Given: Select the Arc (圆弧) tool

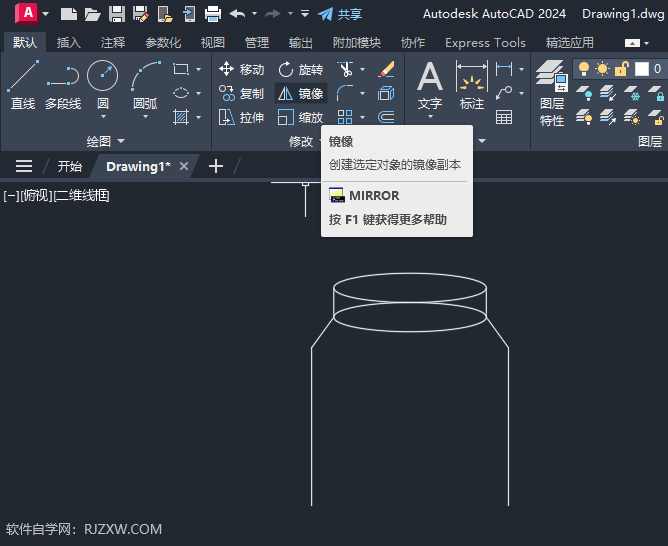Looking at the screenshot, I should [x=145, y=85].
